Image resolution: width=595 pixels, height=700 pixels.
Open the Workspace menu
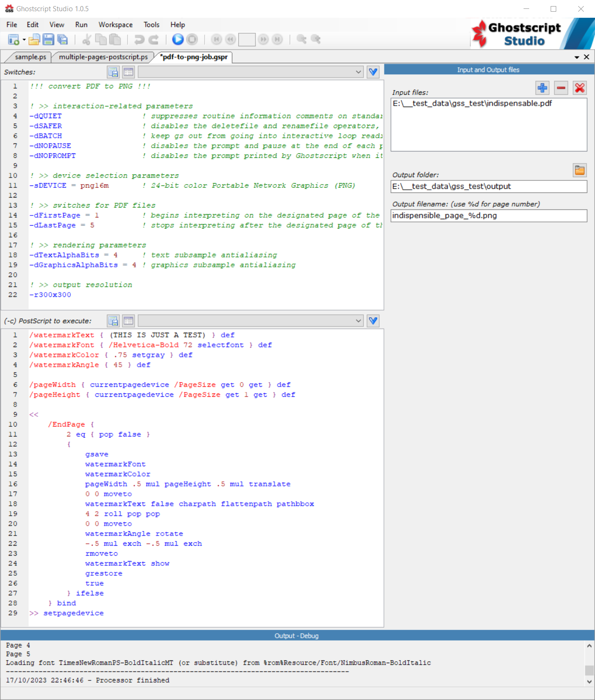115,25
